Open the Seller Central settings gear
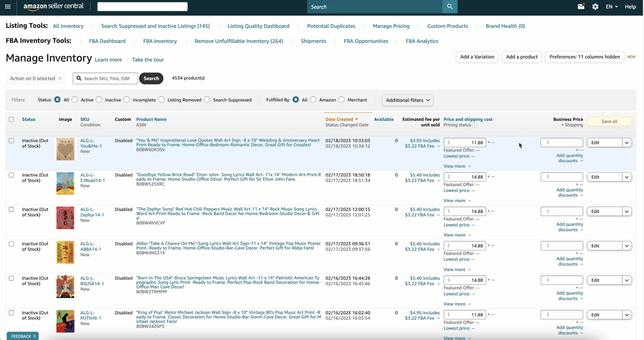 click(x=595, y=6)
